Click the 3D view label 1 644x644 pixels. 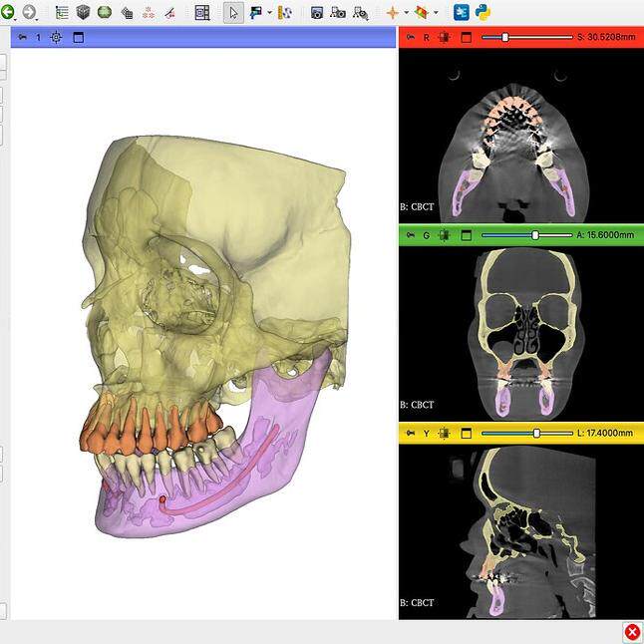pyautogui.click(x=38, y=37)
